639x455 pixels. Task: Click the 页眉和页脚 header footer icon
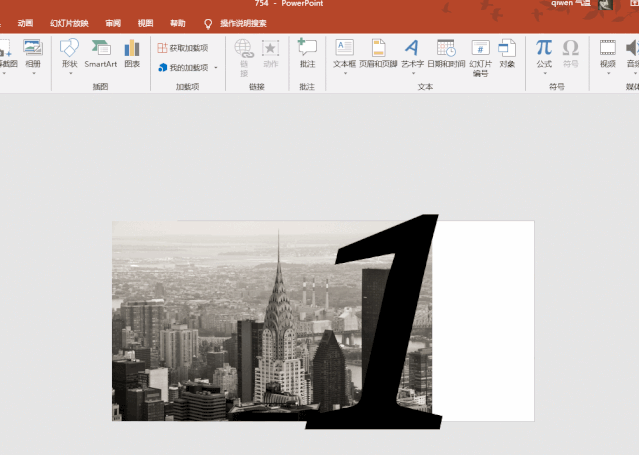(378, 53)
